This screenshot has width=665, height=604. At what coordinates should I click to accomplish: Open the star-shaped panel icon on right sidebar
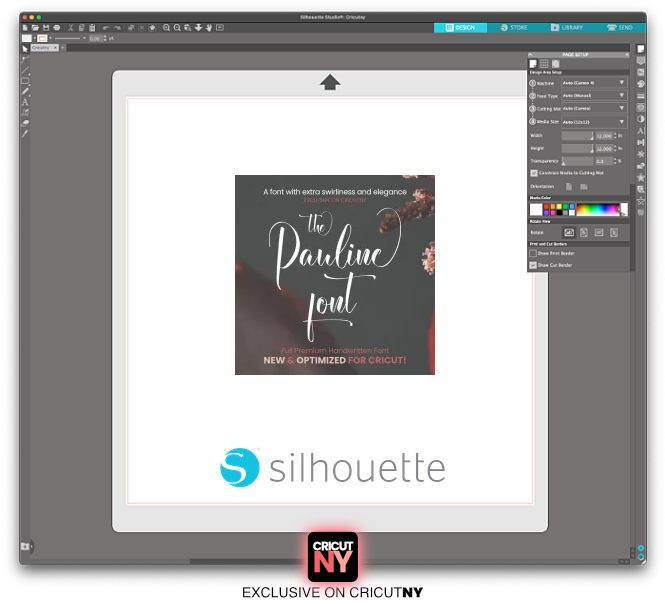coord(640,177)
